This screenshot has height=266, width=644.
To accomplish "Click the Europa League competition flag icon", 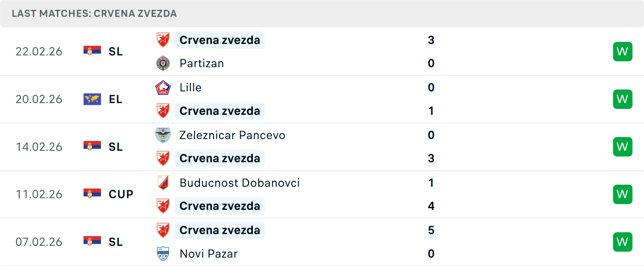I will point(92,99).
